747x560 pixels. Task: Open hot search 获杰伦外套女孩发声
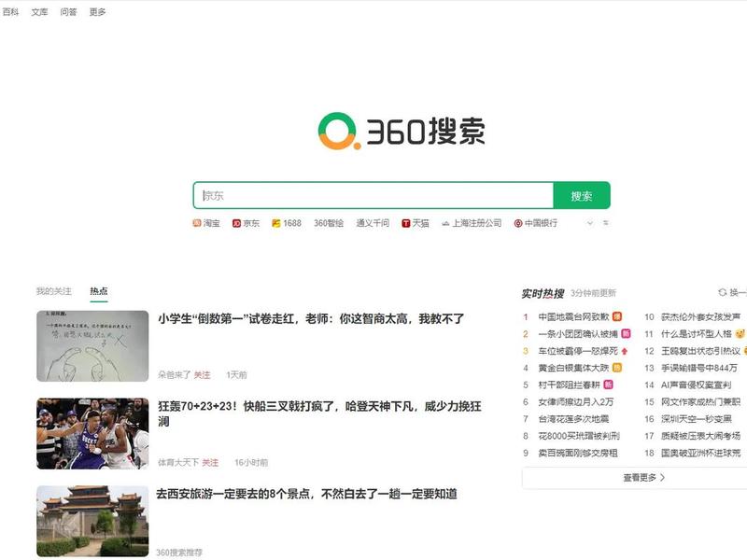(701, 316)
